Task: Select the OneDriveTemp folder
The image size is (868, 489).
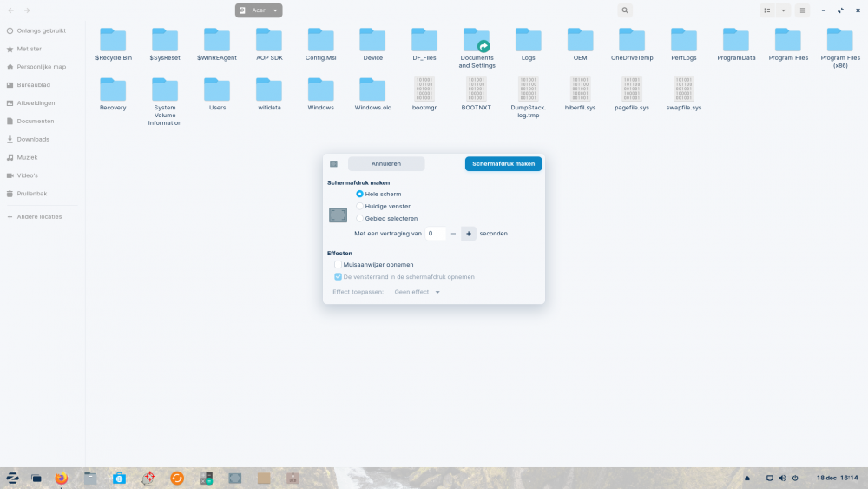Action: pyautogui.click(x=632, y=44)
